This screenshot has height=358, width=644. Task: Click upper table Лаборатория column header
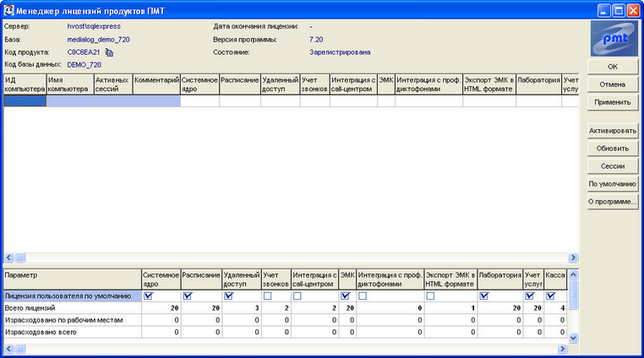[539, 84]
